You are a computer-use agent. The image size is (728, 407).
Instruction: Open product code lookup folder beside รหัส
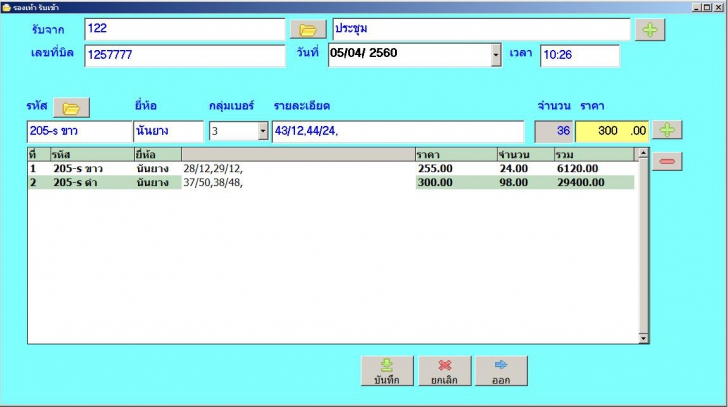click(71, 108)
